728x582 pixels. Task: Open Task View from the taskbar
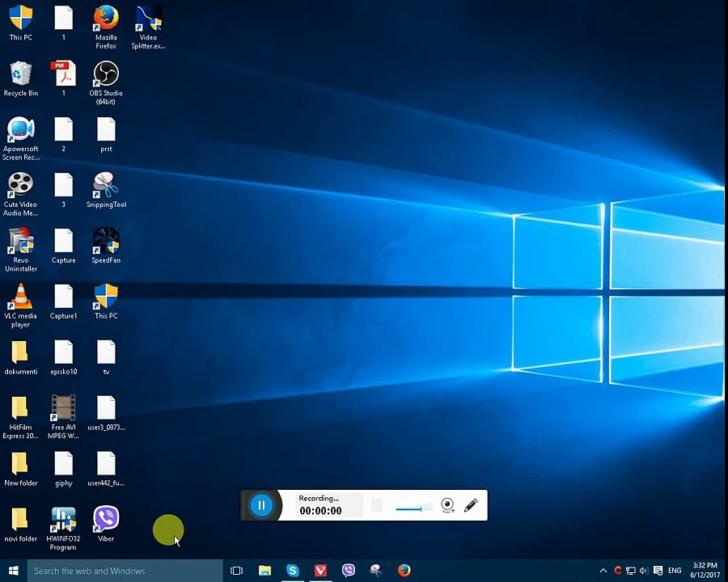click(x=237, y=571)
